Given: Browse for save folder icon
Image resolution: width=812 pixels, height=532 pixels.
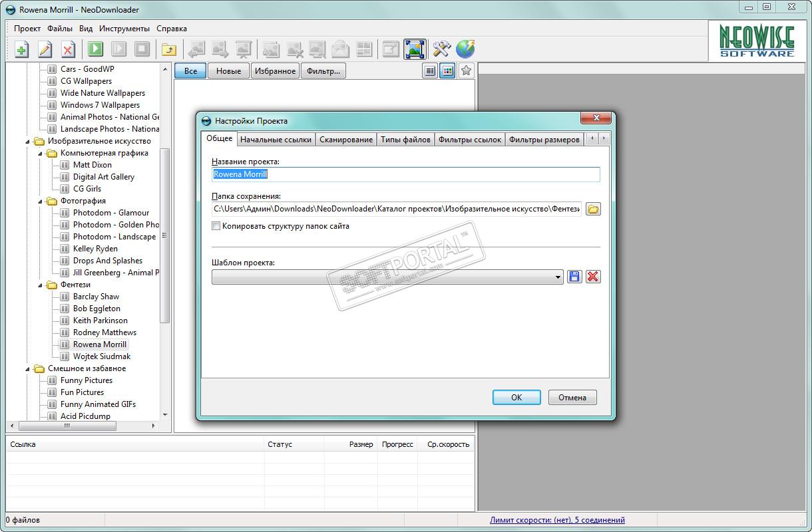Looking at the screenshot, I should click(x=593, y=209).
